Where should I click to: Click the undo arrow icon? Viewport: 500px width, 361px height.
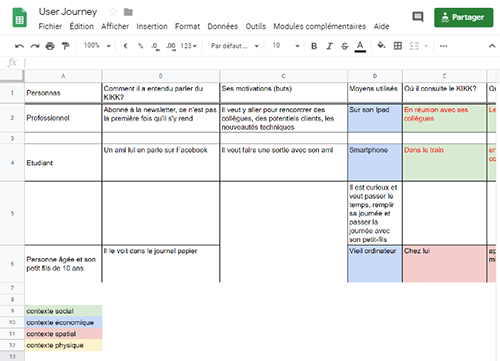pyautogui.click(x=19, y=46)
